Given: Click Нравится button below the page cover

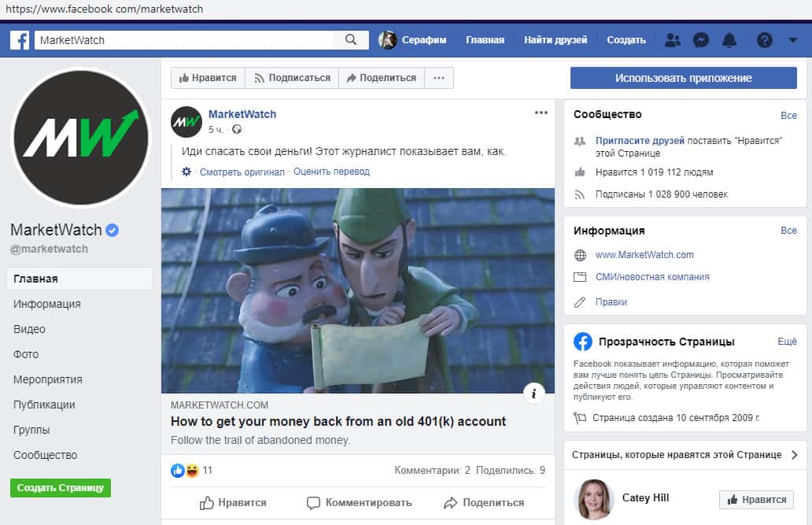Looking at the screenshot, I should click(208, 78).
